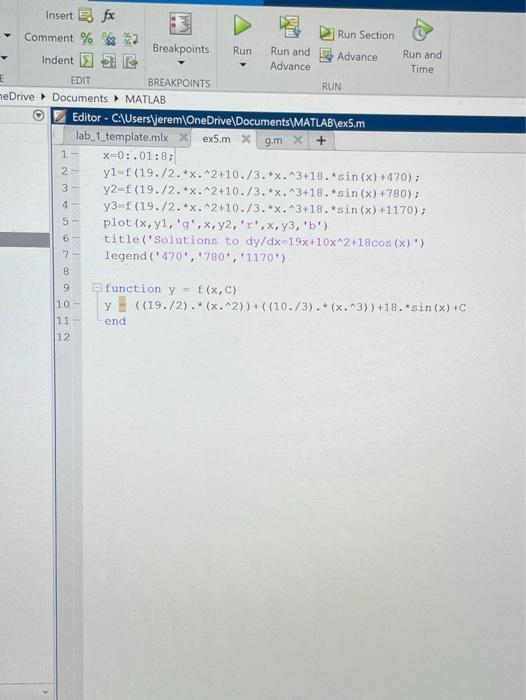The height and width of the screenshot is (700, 526).
Task: Click the Increase Indent icon
Action: [108, 61]
